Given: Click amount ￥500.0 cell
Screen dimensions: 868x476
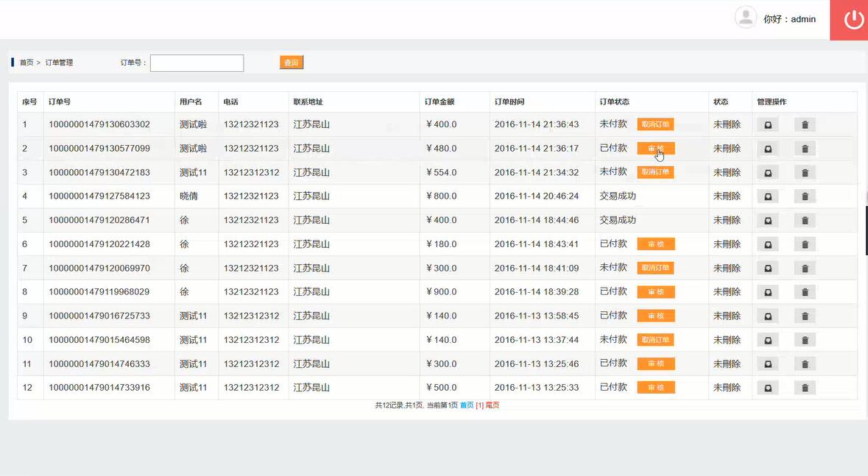Looking at the screenshot, I should (441, 388).
